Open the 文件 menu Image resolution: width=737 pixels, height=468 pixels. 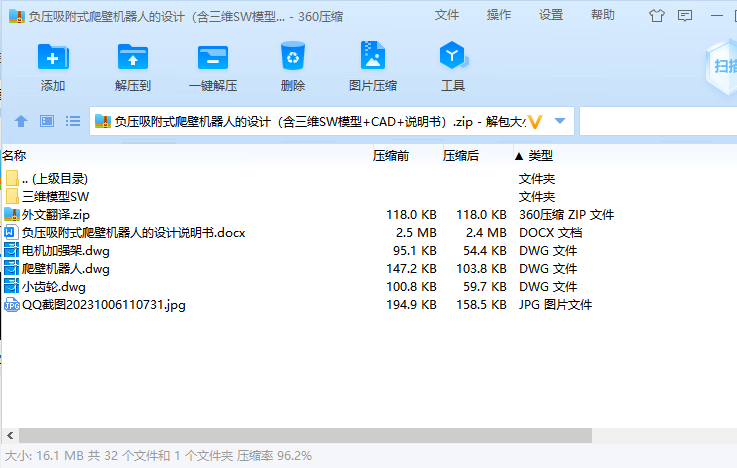coord(447,15)
